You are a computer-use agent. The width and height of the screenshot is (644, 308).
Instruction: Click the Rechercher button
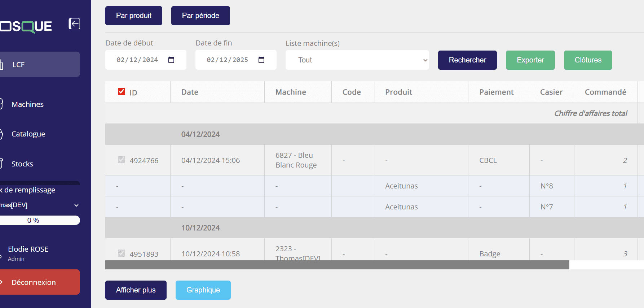467,60
